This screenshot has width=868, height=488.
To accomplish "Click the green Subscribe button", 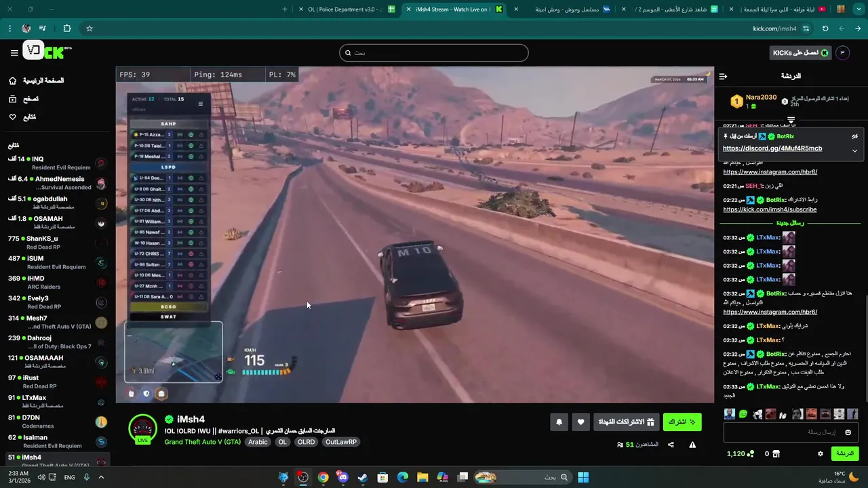I will tap(682, 422).
